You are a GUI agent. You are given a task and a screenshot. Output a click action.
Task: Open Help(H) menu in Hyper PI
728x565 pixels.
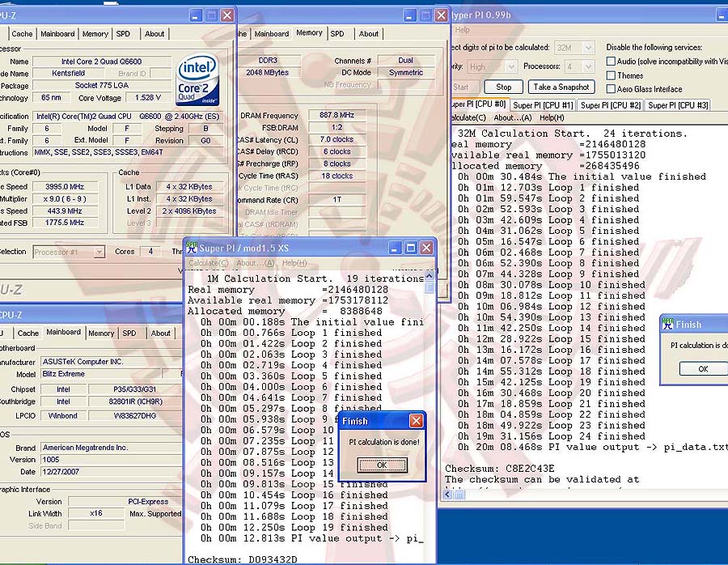[x=552, y=117]
